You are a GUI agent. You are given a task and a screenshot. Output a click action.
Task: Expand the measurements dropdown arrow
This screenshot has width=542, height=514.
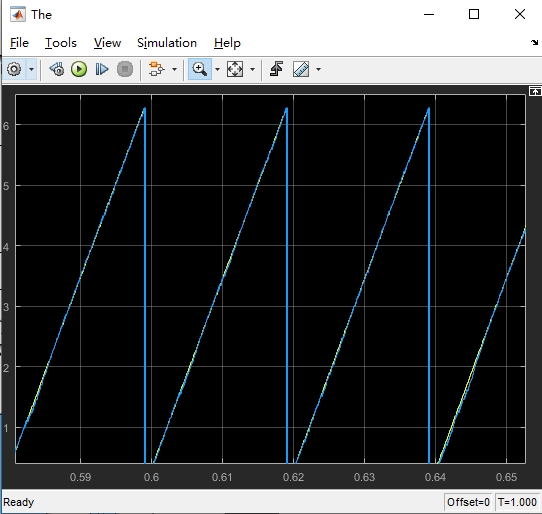318,69
